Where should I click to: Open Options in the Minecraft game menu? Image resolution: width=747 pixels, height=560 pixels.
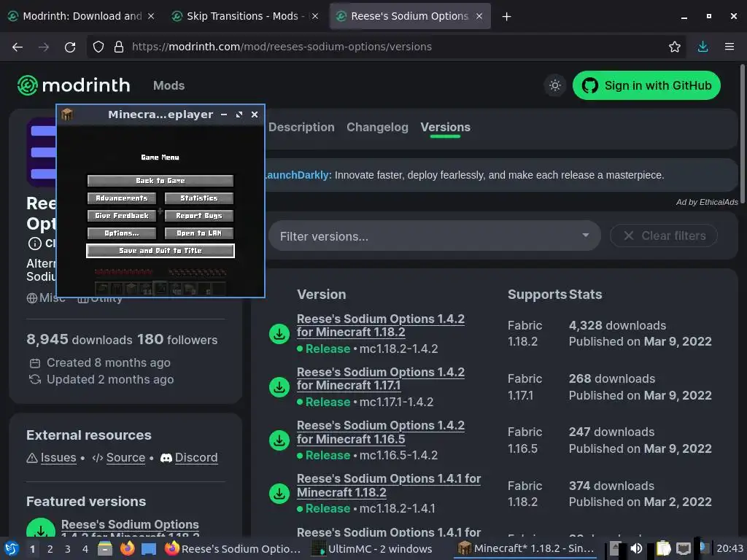coord(122,233)
